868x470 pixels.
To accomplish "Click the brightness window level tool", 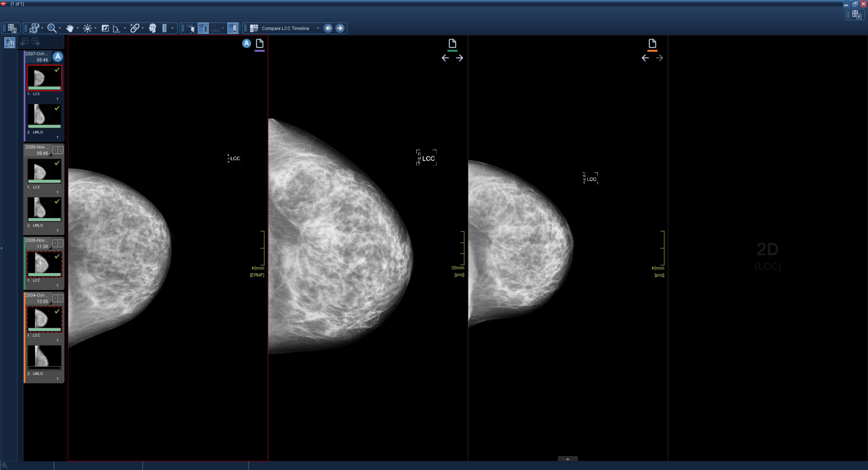I will point(87,28).
